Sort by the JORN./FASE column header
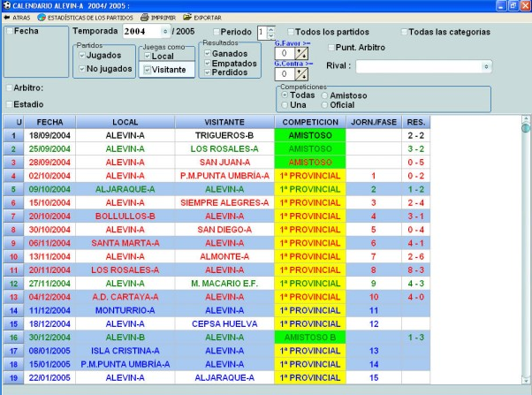Image resolution: width=532 pixels, height=395 pixels. (374, 122)
